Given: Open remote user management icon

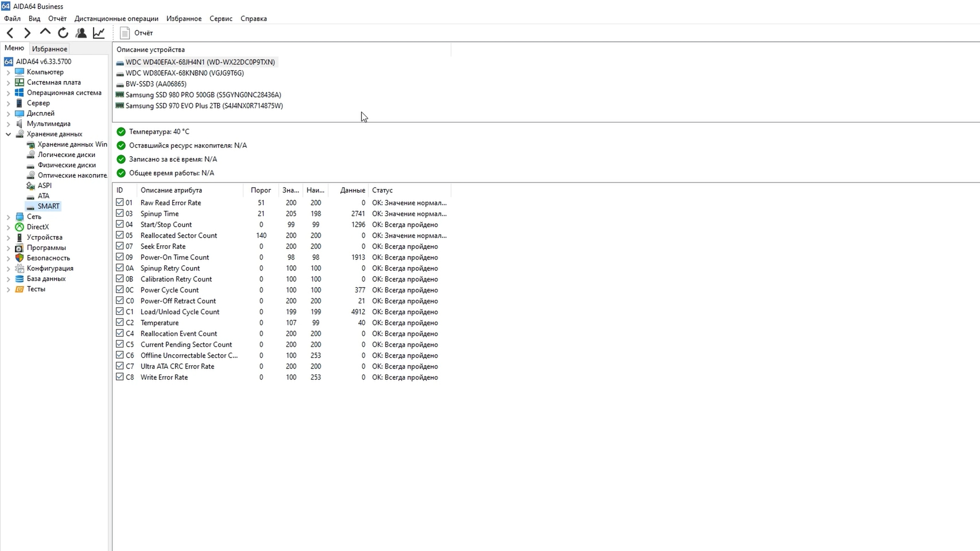Looking at the screenshot, I should 81,33.
